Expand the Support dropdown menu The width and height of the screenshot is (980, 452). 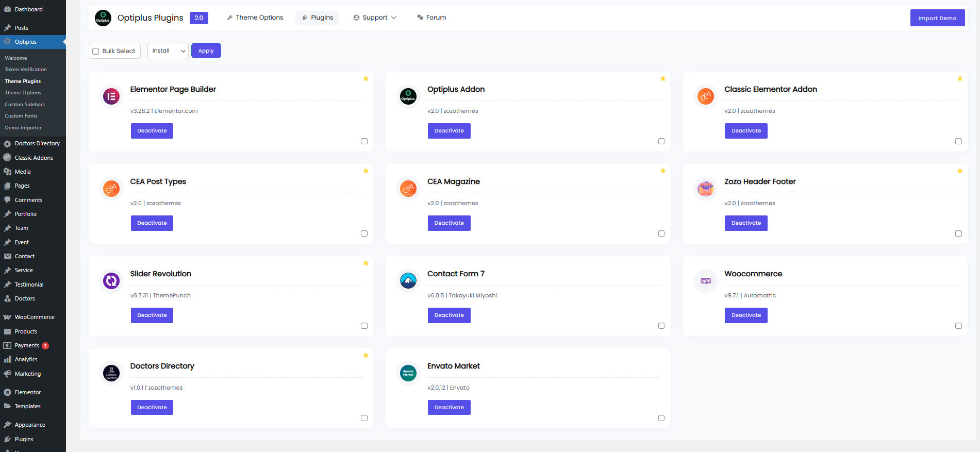coord(375,18)
